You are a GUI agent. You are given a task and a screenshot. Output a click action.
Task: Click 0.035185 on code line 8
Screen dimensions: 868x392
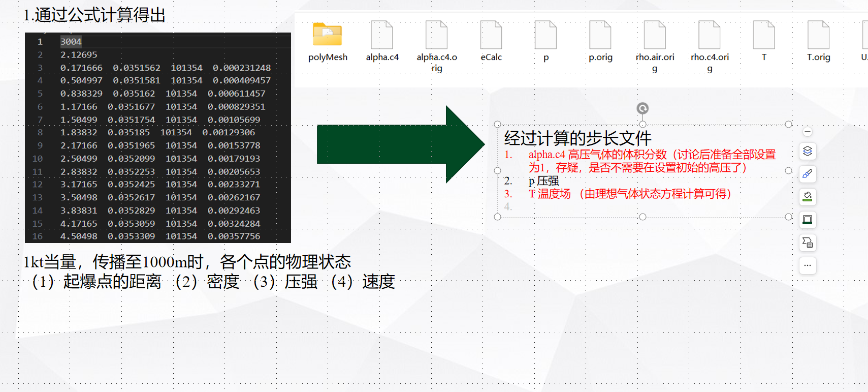pos(128,132)
